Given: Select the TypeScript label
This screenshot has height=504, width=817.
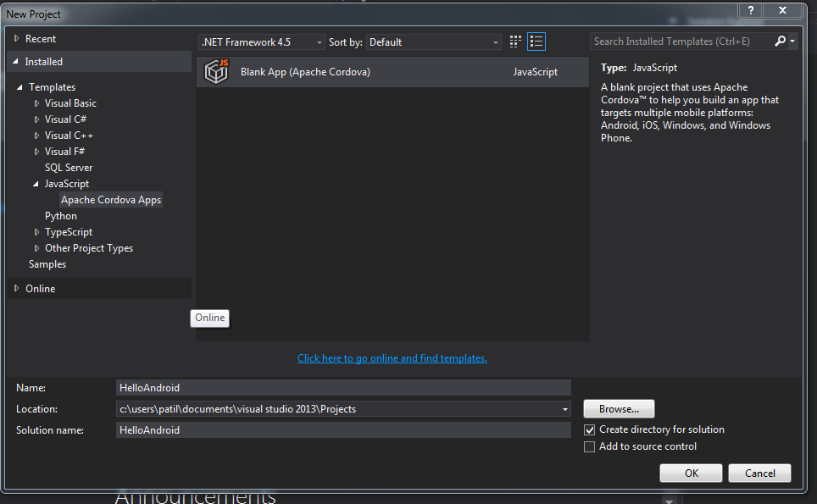Looking at the screenshot, I should [x=69, y=232].
